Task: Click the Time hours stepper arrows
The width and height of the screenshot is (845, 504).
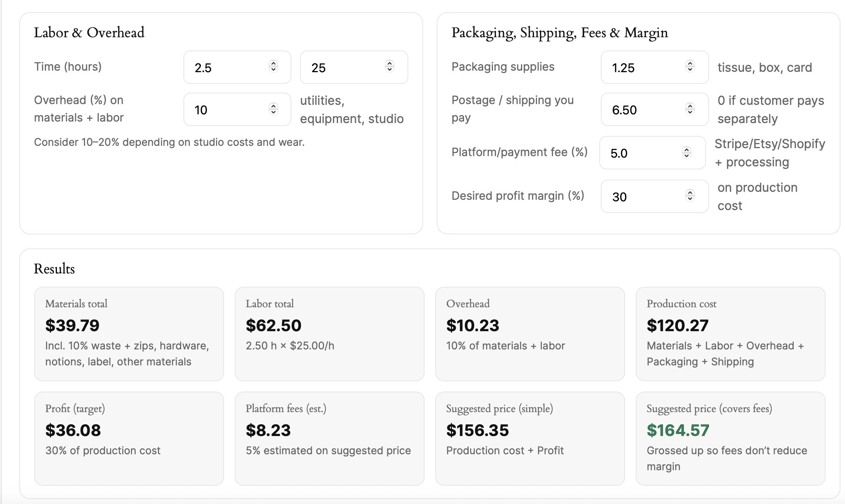Action: 273,66
